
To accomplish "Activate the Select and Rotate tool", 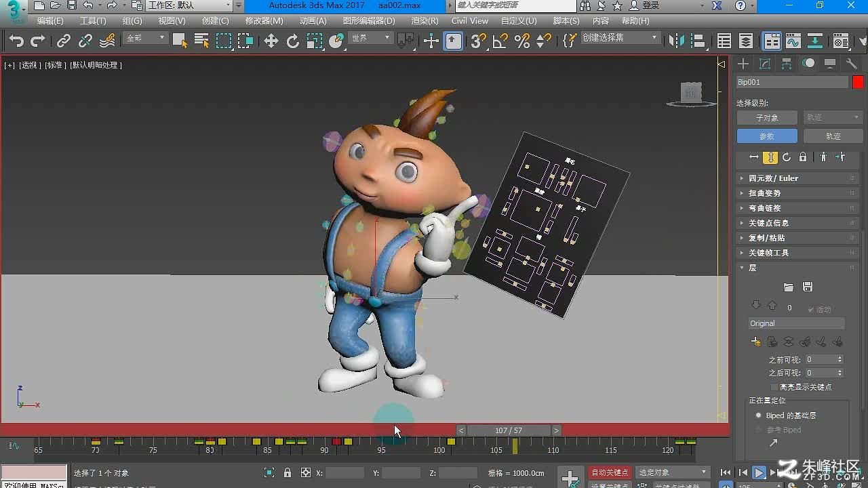I will click(293, 41).
